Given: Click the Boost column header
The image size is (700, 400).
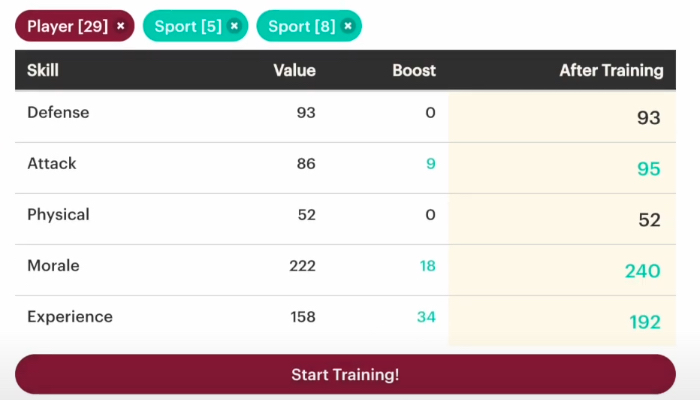Looking at the screenshot, I should coord(414,70).
